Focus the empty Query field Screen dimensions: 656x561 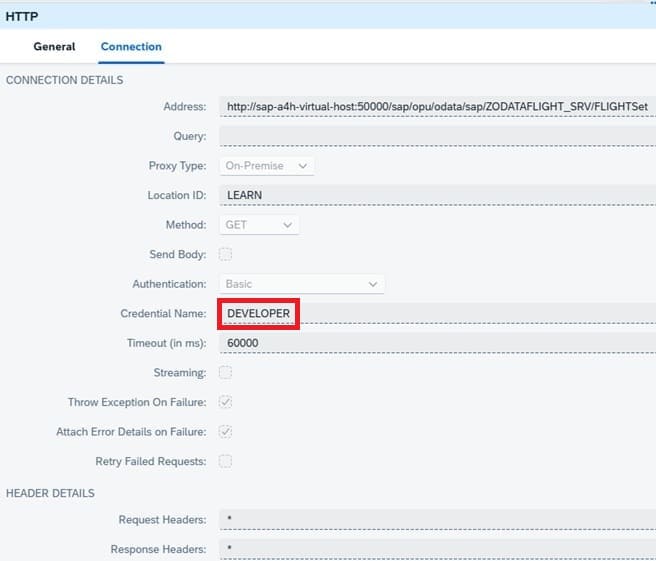[x=436, y=136]
